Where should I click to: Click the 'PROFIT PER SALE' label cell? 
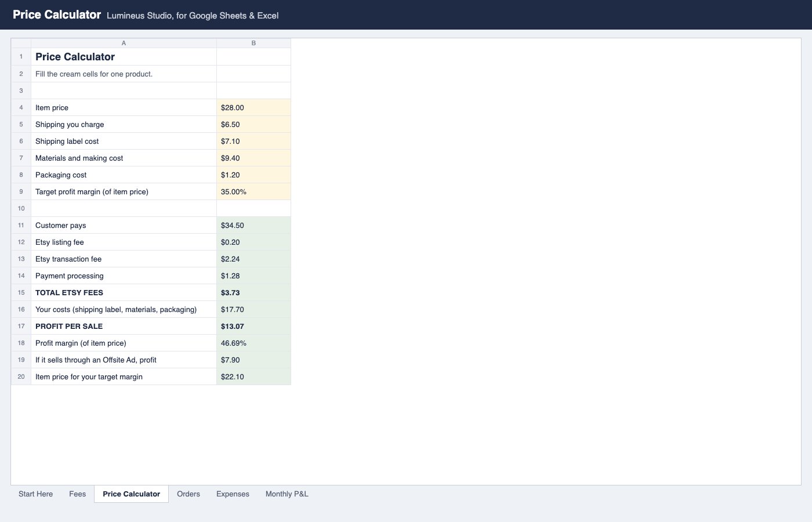(124, 326)
